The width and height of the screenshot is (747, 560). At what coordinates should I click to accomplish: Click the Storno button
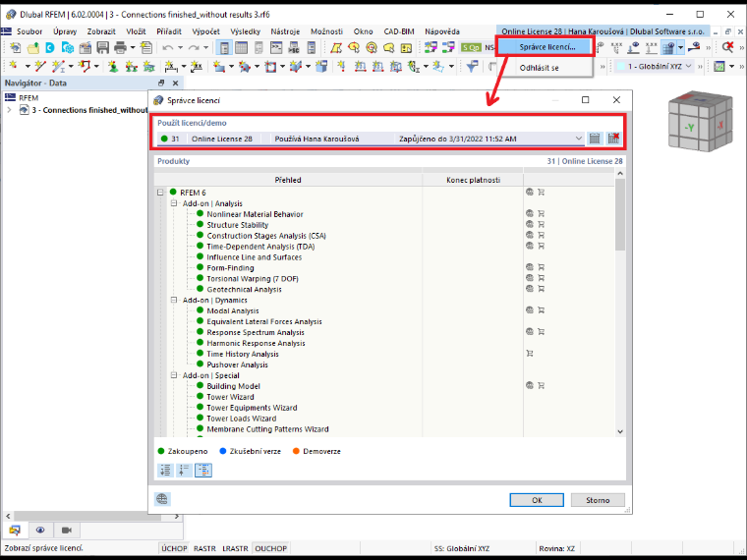pos(598,500)
